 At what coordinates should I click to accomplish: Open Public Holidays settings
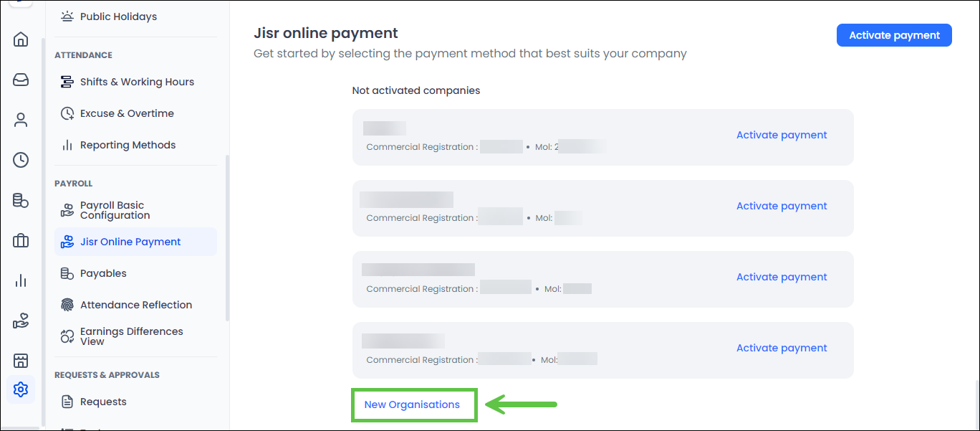tap(118, 16)
